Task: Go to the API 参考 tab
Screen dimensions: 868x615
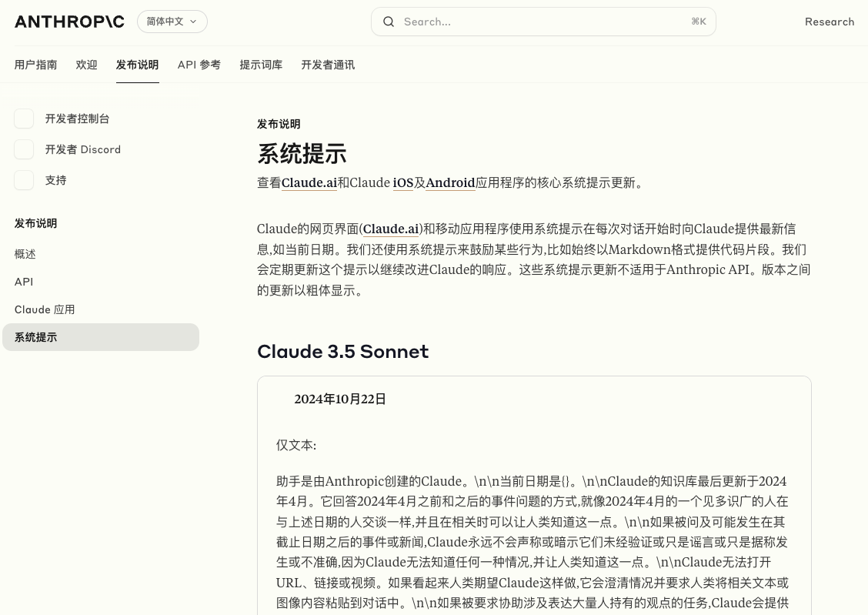Action: 199,65
